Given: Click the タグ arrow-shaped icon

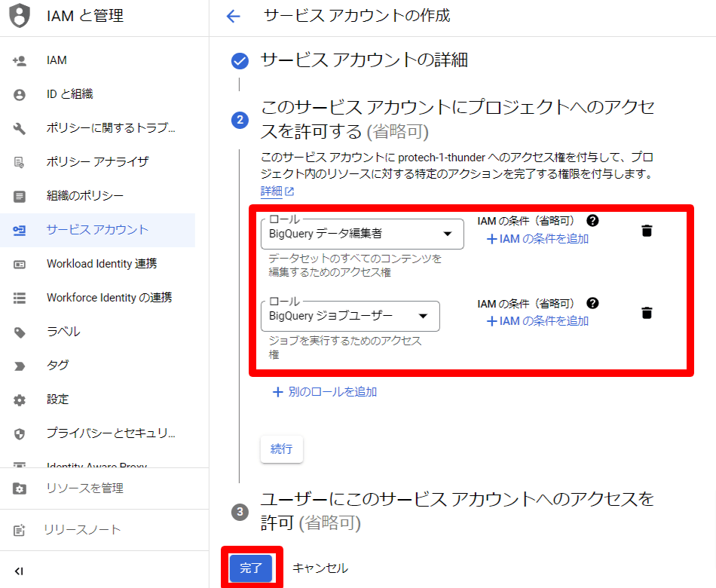Looking at the screenshot, I should [19, 366].
